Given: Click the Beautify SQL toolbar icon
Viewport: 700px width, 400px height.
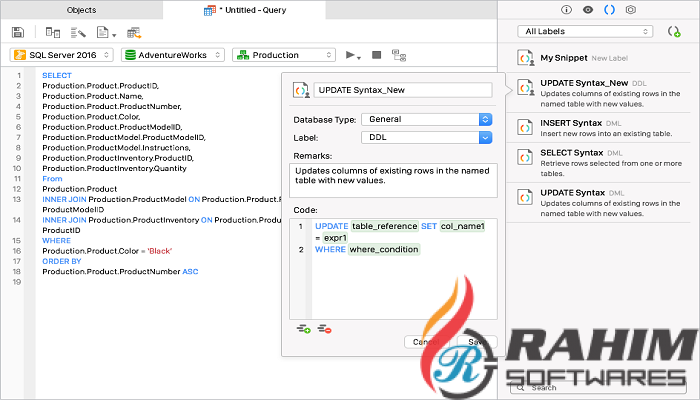Looking at the screenshot, I should (78, 32).
